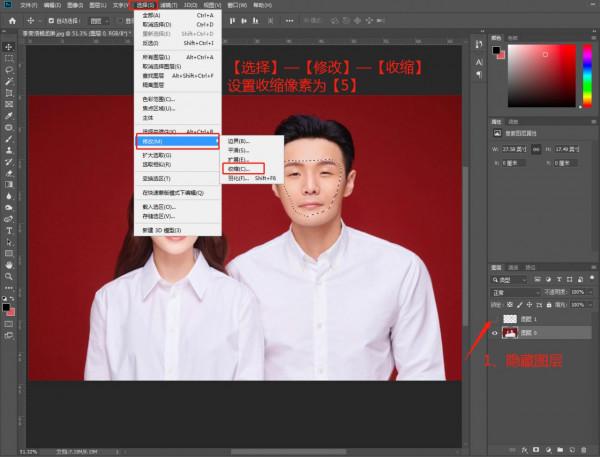Viewport: 600px width, 457px height.
Task: Select the Rectangular Marquee tool
Action: (x=8, y=59)
